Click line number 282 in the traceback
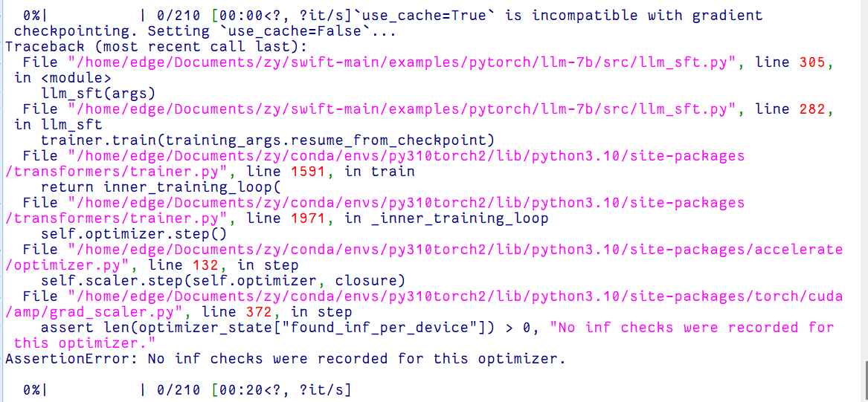 pos(811,109)
